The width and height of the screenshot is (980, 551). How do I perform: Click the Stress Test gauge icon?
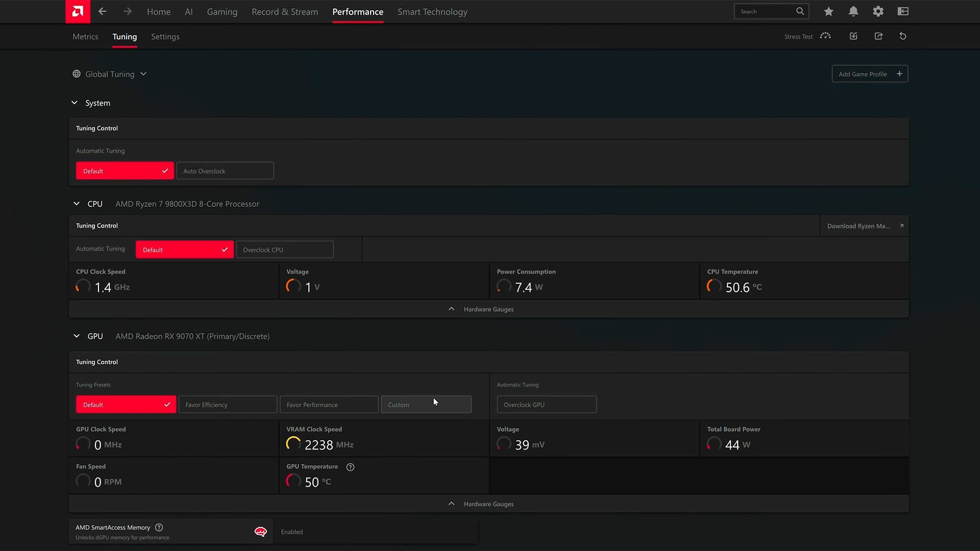pos(825,36)
